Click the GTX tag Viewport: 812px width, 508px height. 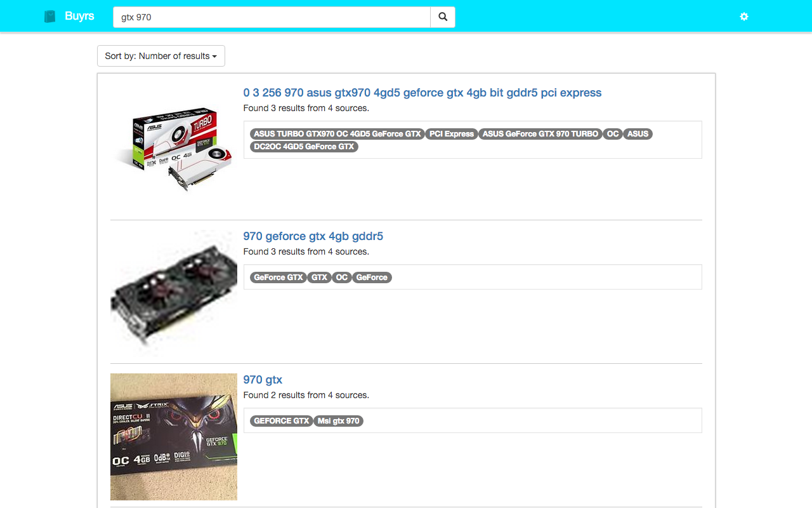tap(320, 277)
